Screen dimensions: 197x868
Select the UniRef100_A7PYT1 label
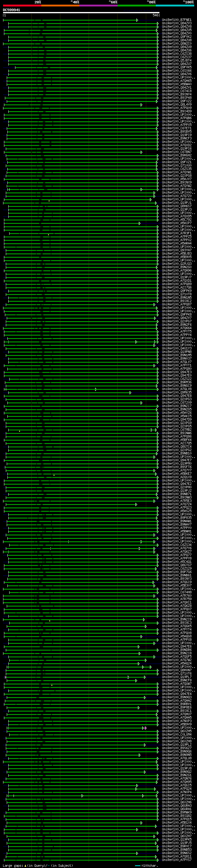coord(177,365)
